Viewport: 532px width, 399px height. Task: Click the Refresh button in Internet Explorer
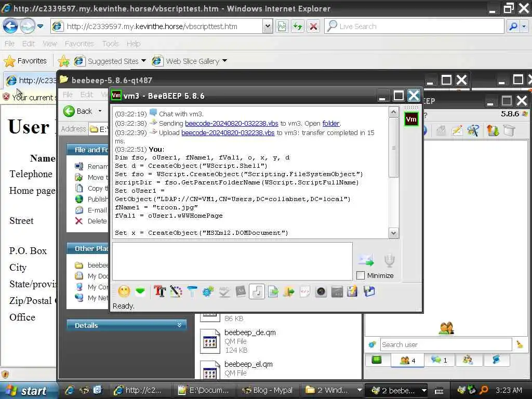tap(298, 26)
